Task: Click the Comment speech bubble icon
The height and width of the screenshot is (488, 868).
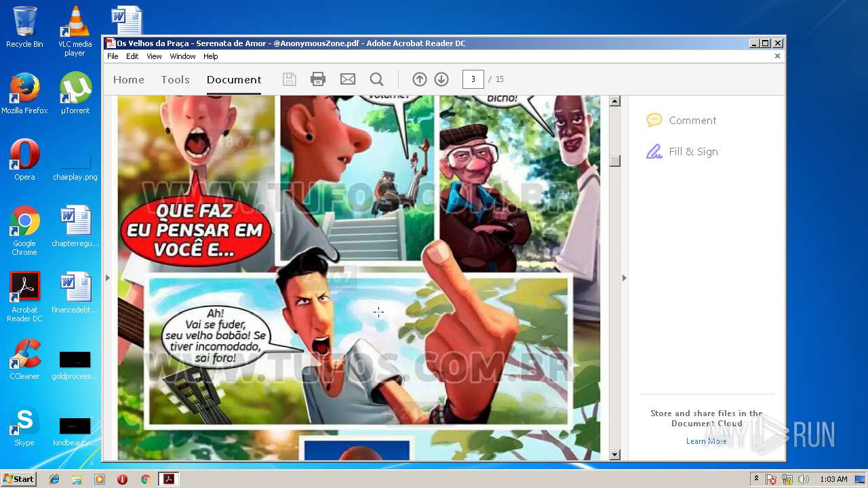Action: pyautogui.click(x=654, y=121)
